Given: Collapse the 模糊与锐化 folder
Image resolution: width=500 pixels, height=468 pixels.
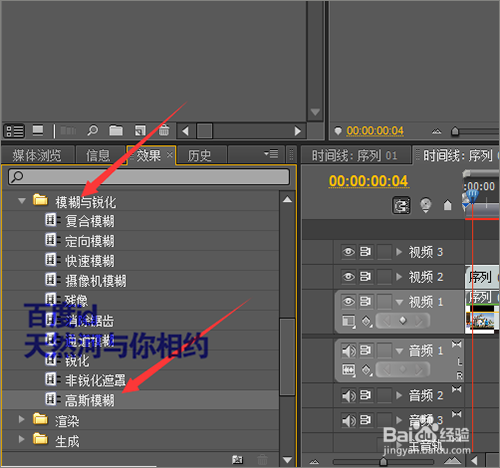Looking at the screenshot, I should (x=22, y=201).
